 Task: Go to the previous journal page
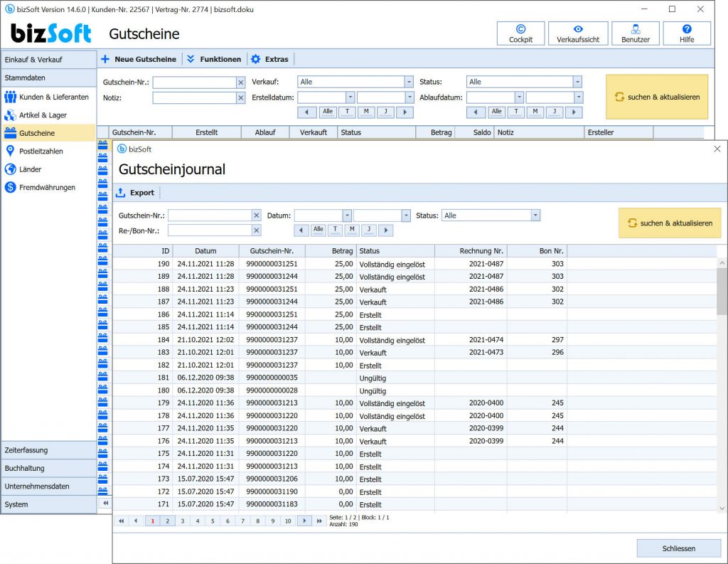point(136,521)
